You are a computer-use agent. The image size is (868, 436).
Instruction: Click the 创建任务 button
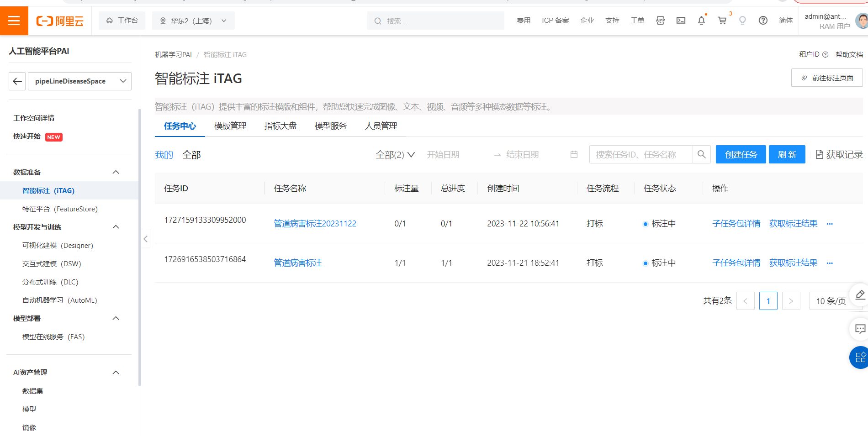point(741,154)
